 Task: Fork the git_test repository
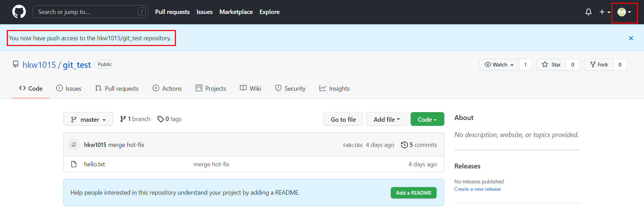tap(599, 65)
